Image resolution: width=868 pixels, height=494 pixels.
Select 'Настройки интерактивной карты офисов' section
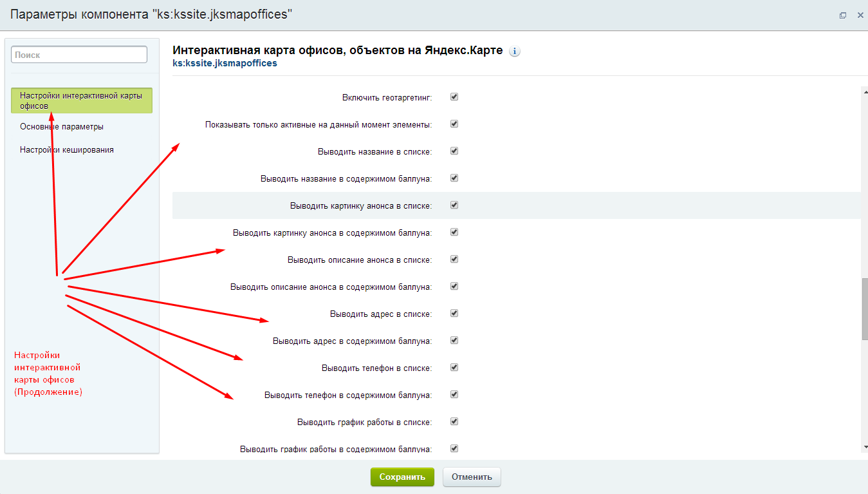(82, 100)
